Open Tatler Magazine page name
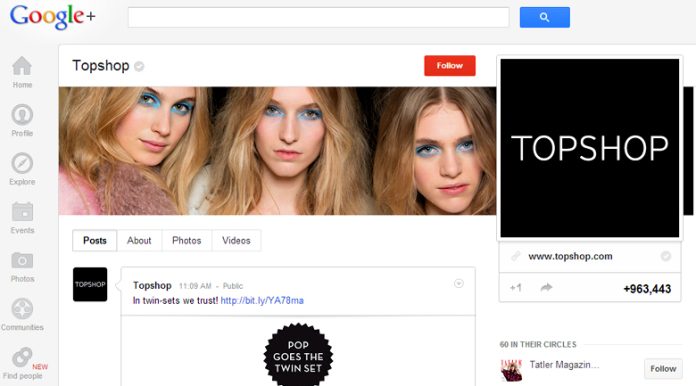This screenshot has height=386, width=696. click(x=564, y=365)
